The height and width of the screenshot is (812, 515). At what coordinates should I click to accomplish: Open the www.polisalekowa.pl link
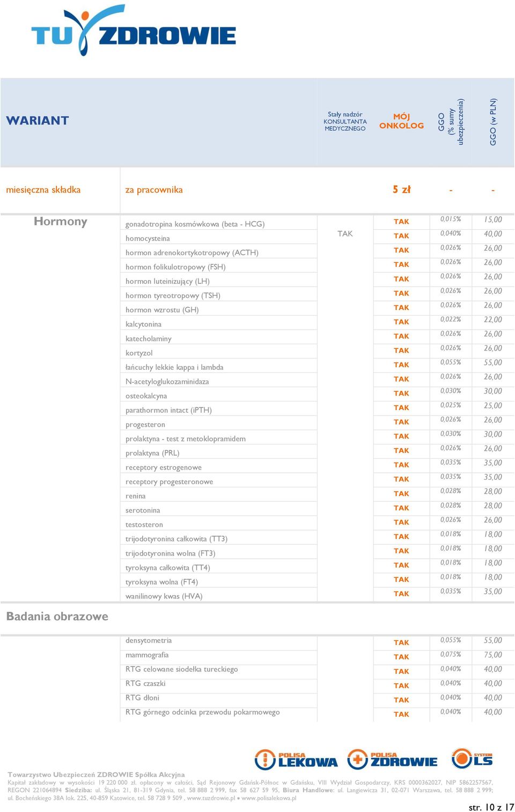[x=269, y=798]
